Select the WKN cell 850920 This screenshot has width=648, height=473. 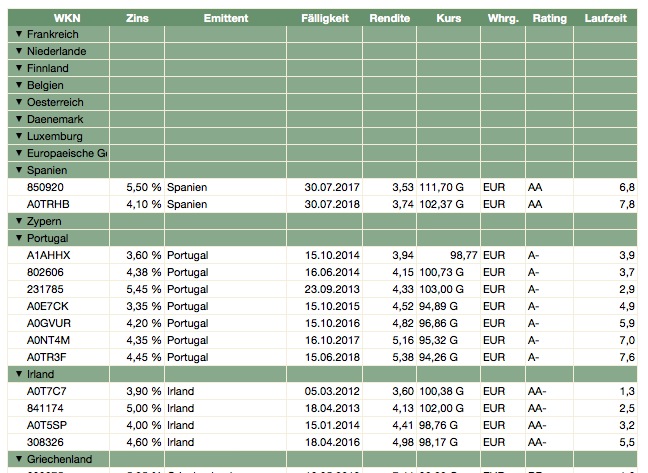click(45, 187)
